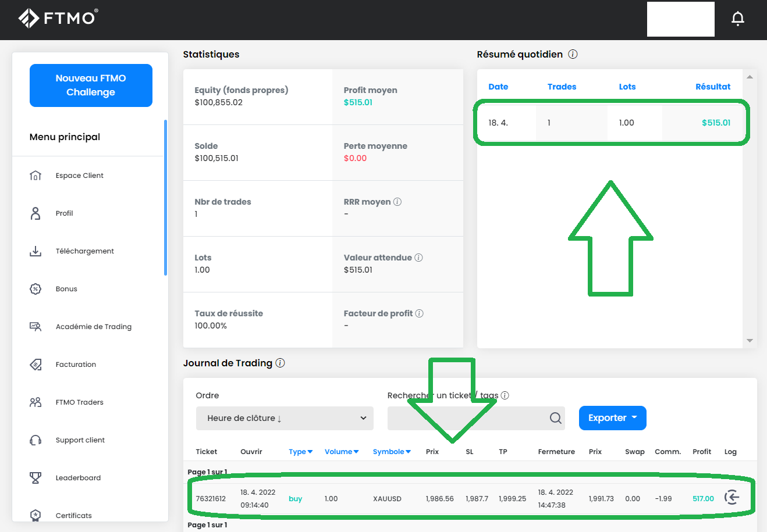Open Espace Client in the main menu
The width and height of the screenshot is (767, 532).
(79, 176)
